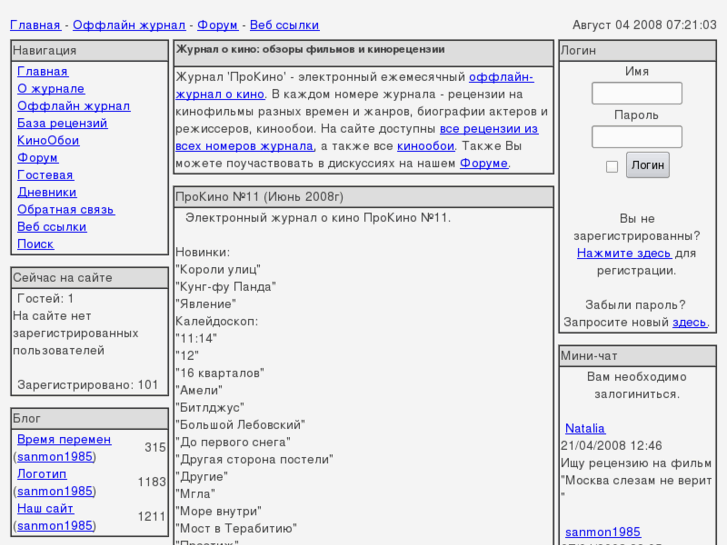The height and width of the screenshot is (545, 727).
Task: Open Нажмите здесь registration link
Action: click(x=624, y=253)
